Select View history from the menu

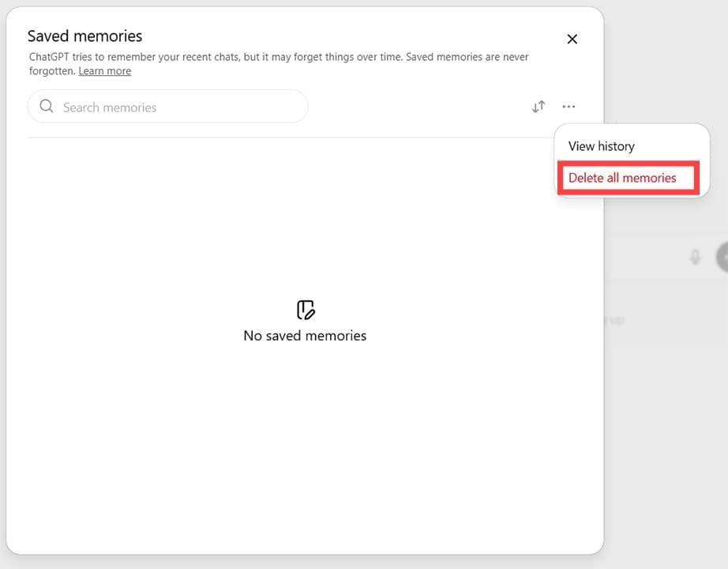click(x=601, y=146)
